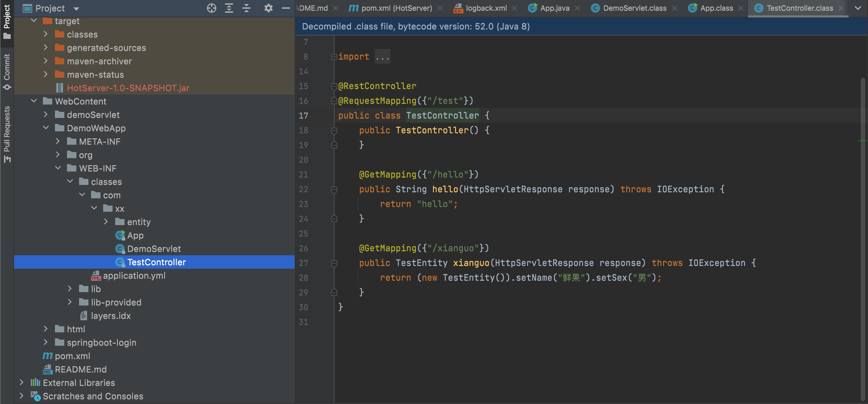
Task: Toggle the Project tool window sidebar button
Action: click(7, 21)
